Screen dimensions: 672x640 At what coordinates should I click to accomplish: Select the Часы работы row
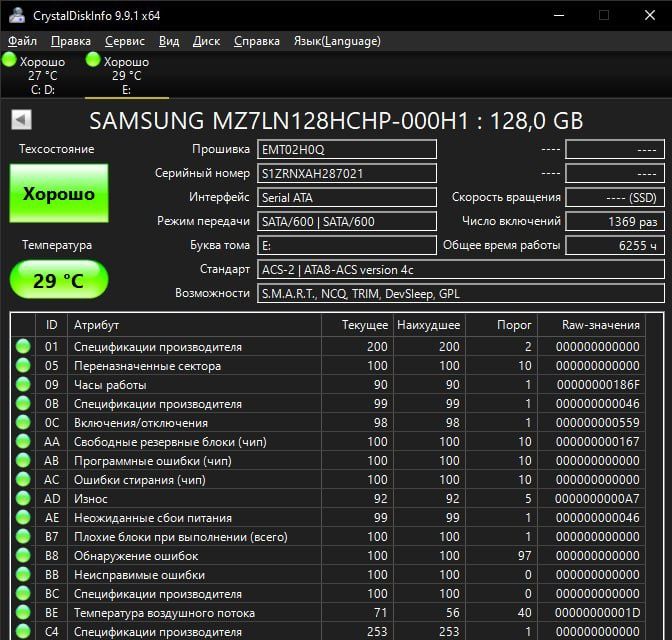click(x=328, y=385)
